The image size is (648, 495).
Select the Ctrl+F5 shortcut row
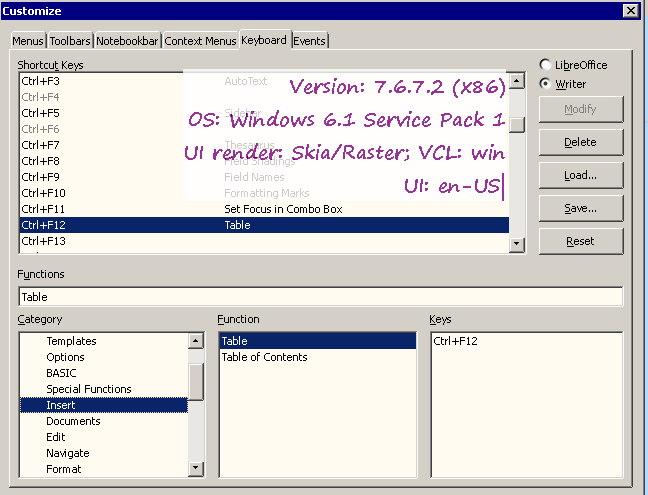click(264, 113)
